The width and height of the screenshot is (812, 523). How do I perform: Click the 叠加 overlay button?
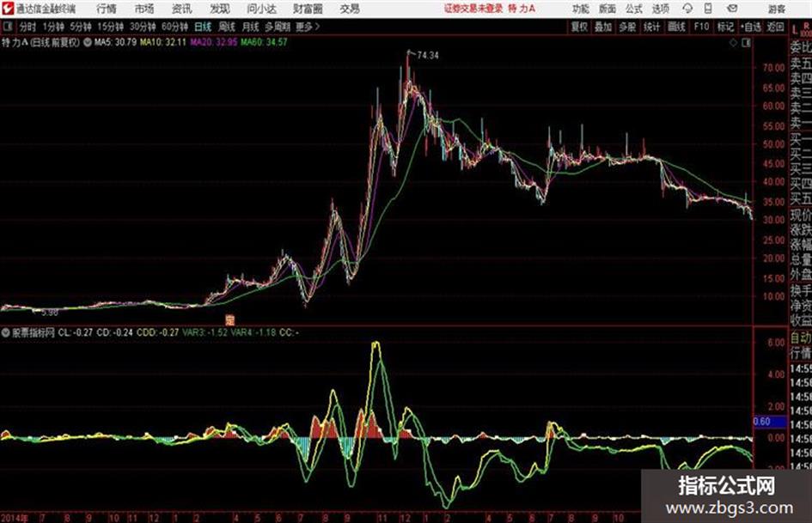(603, 27)
